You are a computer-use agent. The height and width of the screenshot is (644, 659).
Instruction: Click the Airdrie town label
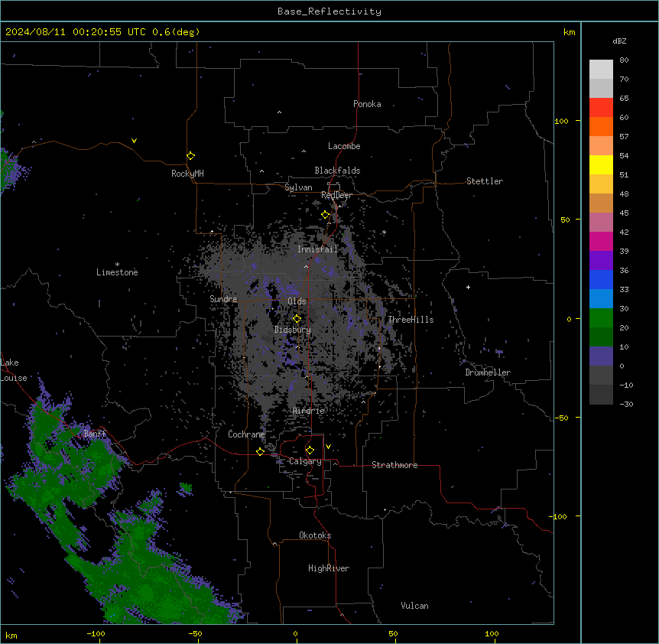(308, 411)
